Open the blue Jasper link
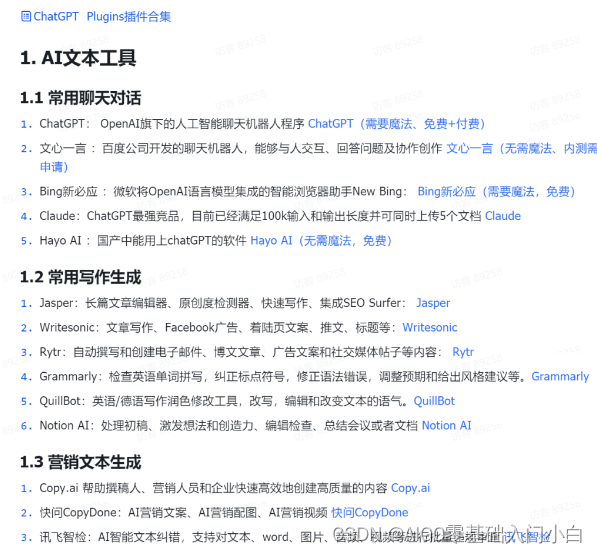The image size is (597, 554). pyautogui.click(x=433, y=303)
